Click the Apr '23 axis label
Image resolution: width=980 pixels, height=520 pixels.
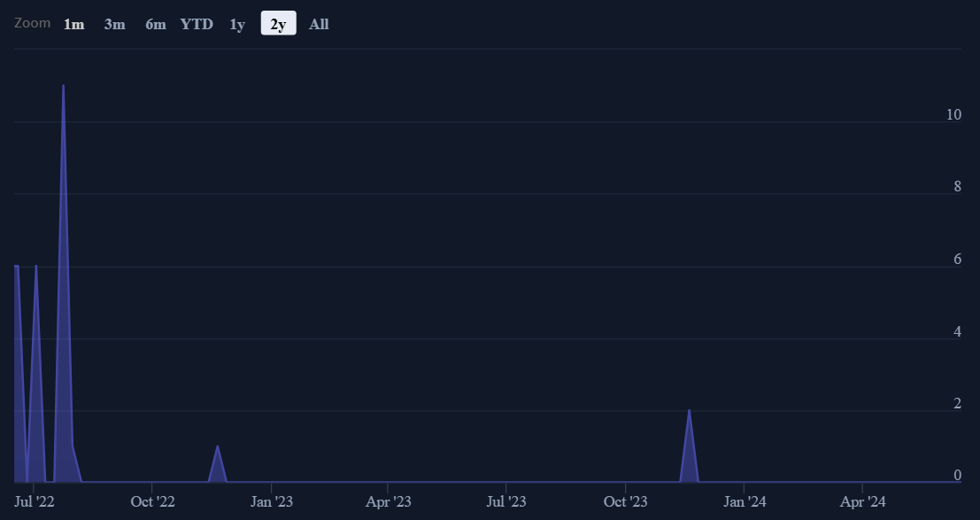(x=388, y=501)
